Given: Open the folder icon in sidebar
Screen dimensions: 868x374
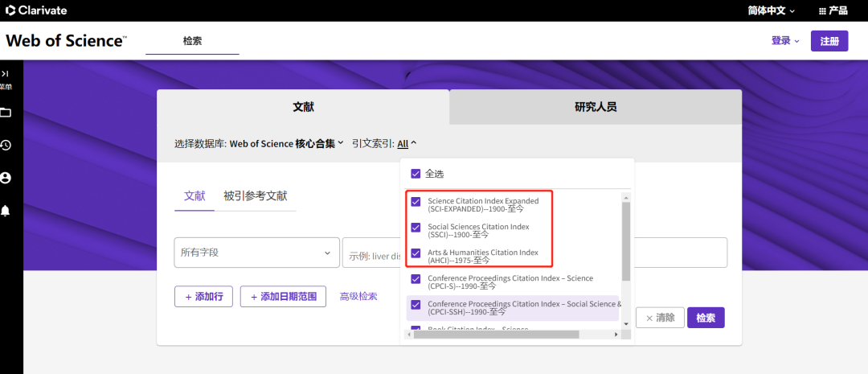Looking at the screenshot, I should [6, 113].
